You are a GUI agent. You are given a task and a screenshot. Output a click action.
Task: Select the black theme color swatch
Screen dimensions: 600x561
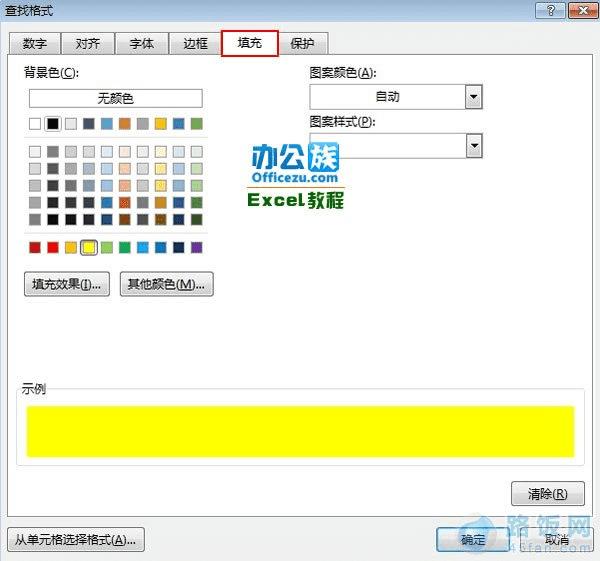tap(53, 124)
